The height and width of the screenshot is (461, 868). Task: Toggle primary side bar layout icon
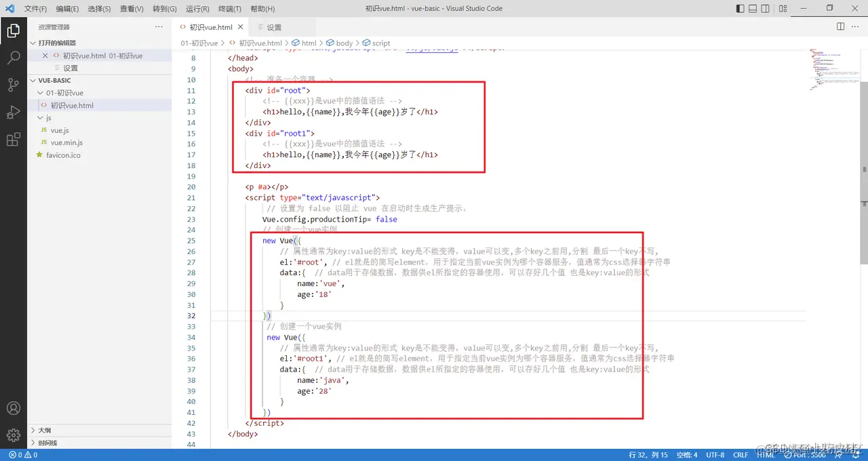tap(740, 9)
